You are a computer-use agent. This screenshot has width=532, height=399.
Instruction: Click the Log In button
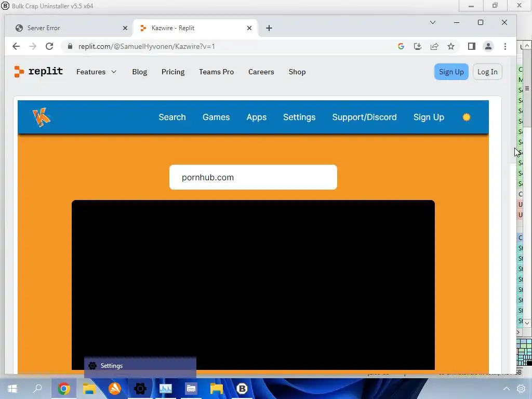487,72
